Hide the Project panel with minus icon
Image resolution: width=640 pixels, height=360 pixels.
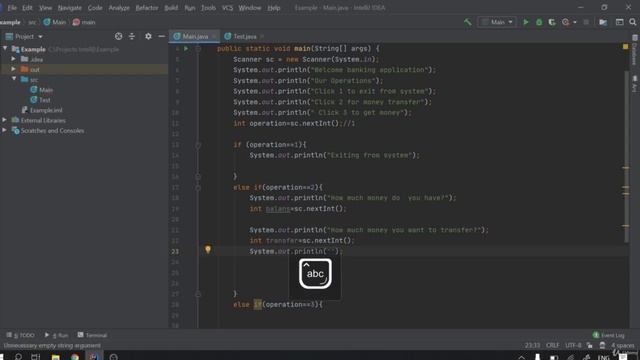pos(162,36)
